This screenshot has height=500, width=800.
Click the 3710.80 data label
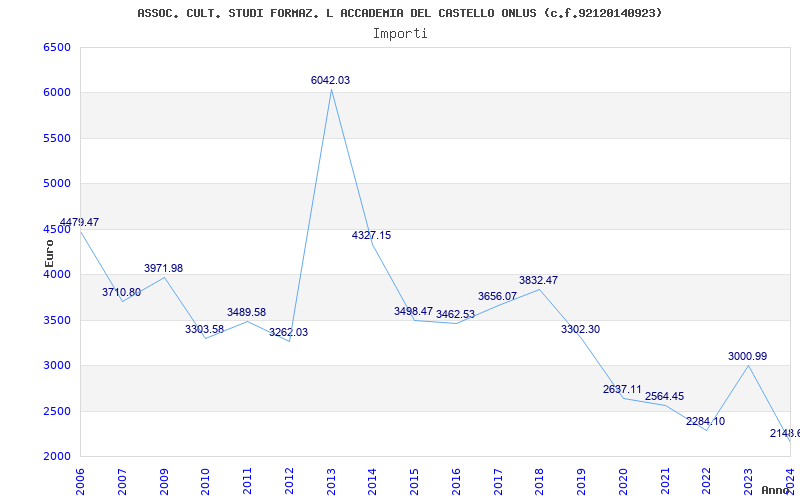(x=121, y=292)
